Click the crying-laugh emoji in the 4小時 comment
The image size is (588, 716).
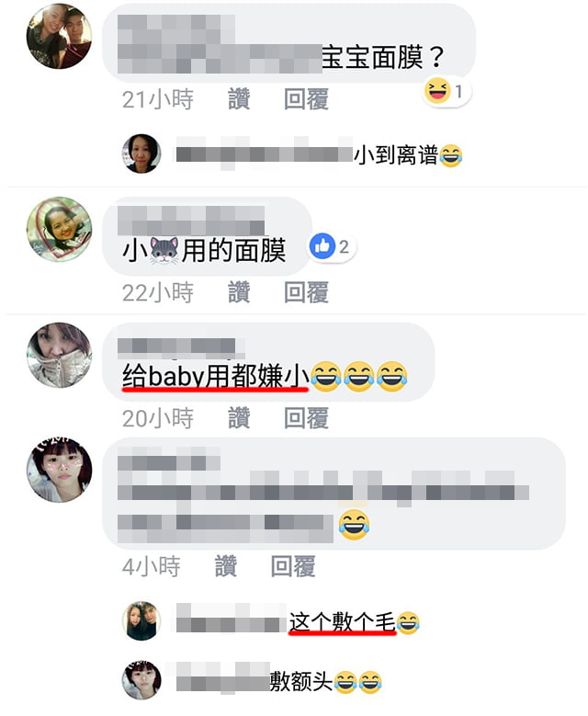354,525
